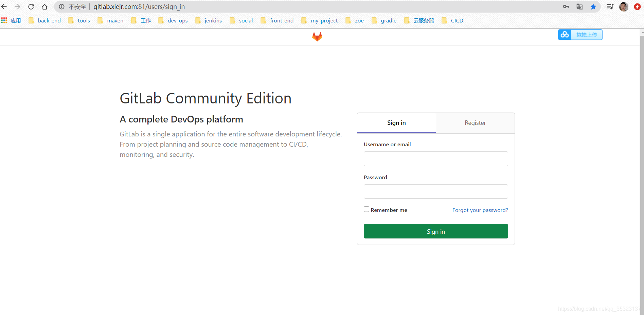The width and height of the screenshot is (644, 315).
Task: Click the address bar URL
Action: pyautogui.click(x=139, y=6)
